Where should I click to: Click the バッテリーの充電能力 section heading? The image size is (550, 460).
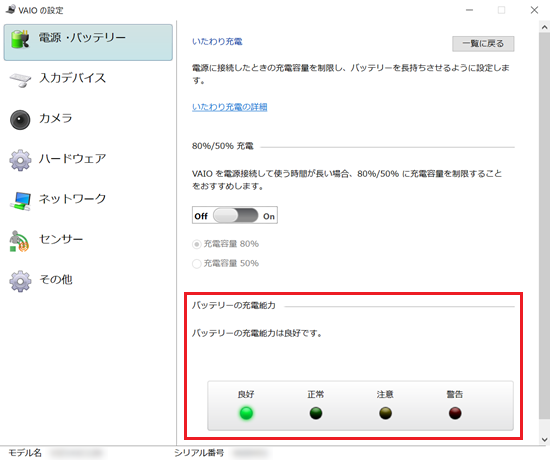(x=234, y=306)
